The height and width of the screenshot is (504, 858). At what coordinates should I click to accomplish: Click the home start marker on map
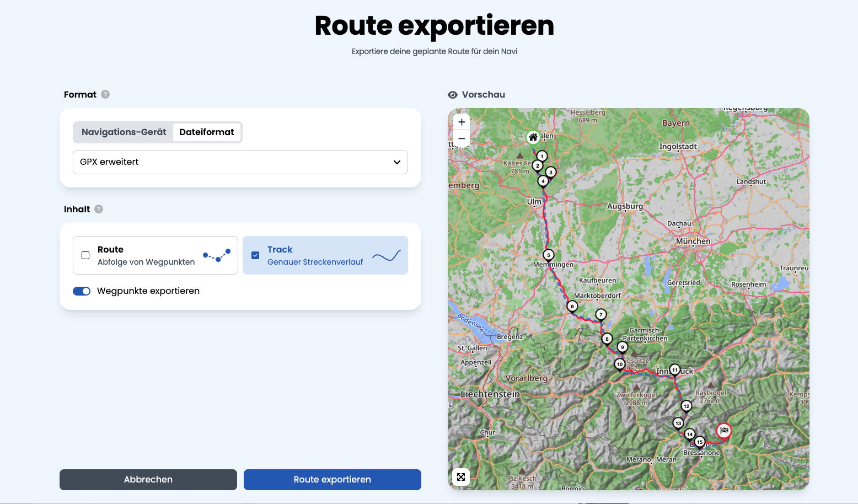click(x=533, y=137)
